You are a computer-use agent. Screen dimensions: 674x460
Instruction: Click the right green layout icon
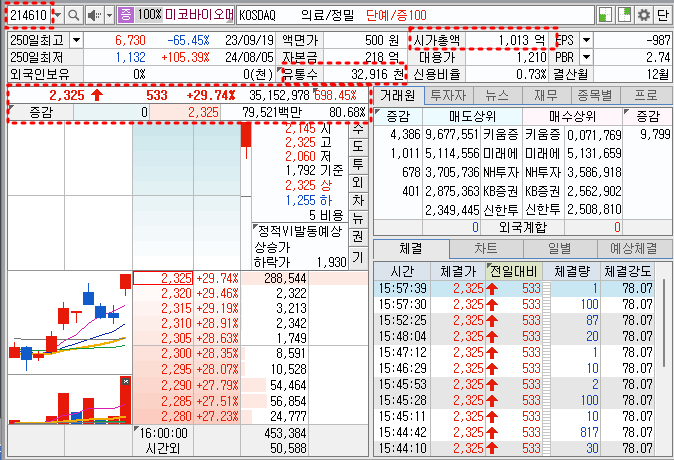pos(624,15)
